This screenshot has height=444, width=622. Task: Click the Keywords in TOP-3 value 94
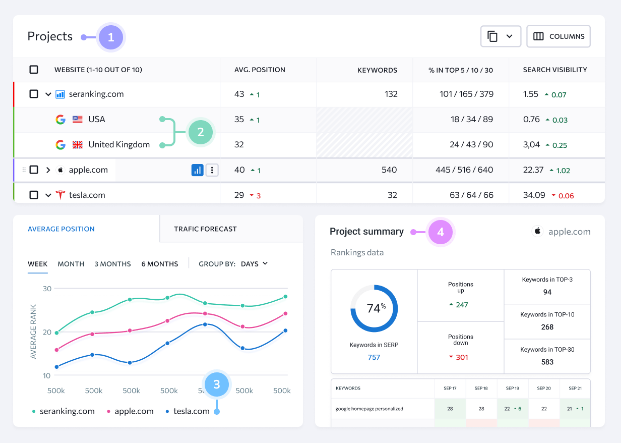tap(547, 292)
